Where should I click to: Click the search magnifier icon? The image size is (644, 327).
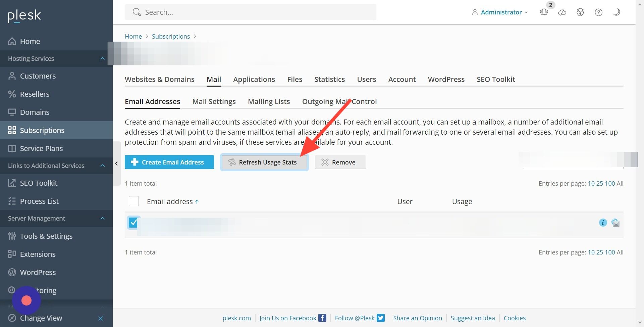point(137,12)
